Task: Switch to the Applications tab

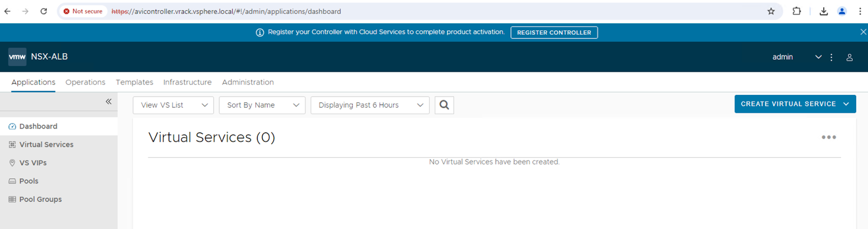Action: pos(33,82)
